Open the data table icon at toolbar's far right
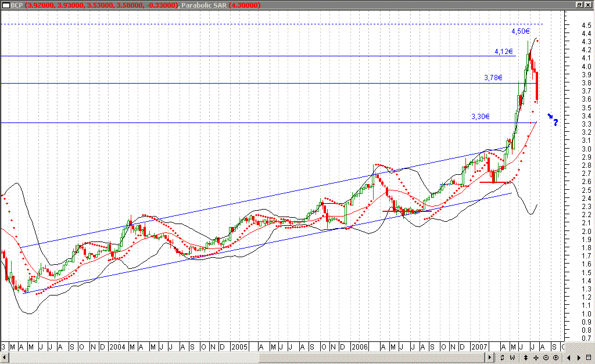The height and width of the screenshot is (364, 595). 589,358
